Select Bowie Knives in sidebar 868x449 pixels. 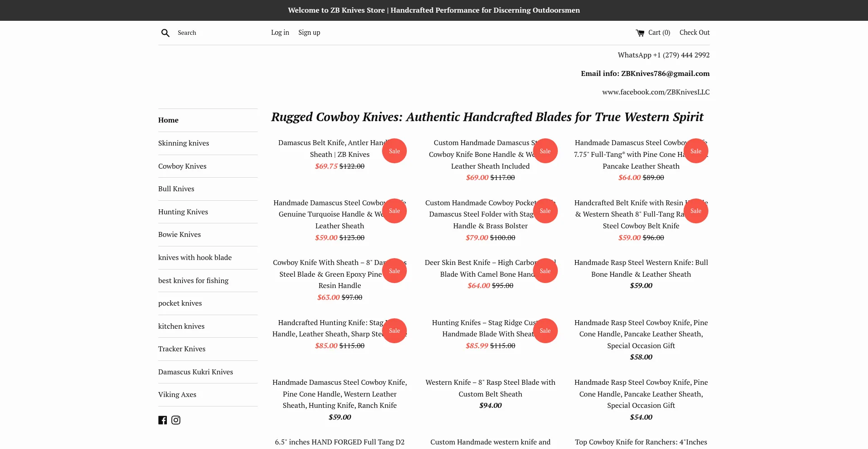pyautogui.click(x=179, y=235)
